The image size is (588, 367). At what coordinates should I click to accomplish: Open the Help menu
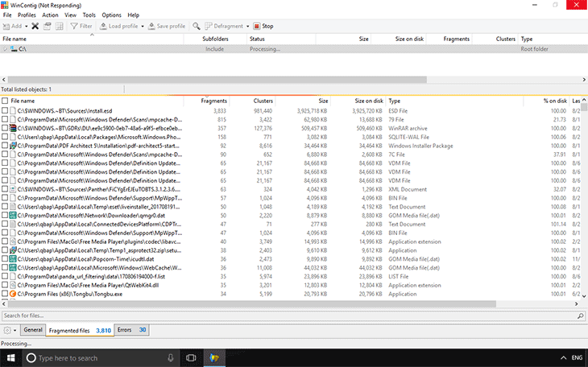[x=133, y=15]
